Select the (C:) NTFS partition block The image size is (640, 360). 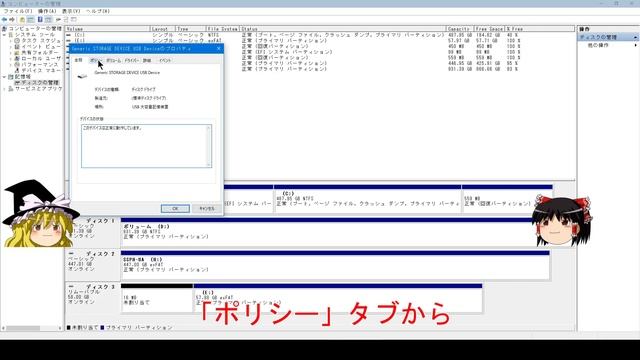(x=367, y=199)
